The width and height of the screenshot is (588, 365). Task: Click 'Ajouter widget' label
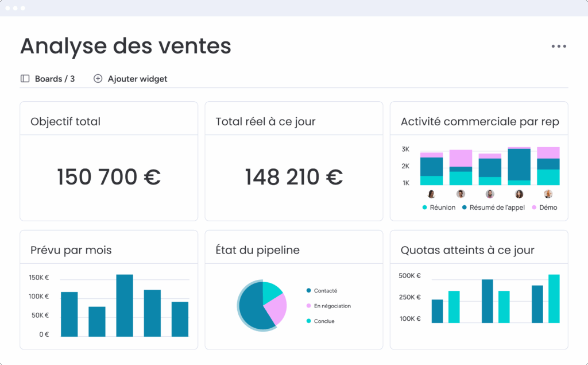(138, 79)
